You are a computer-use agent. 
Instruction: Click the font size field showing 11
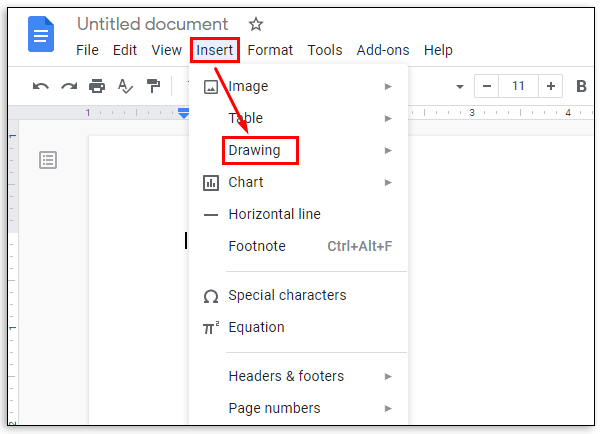coord(518,86)
